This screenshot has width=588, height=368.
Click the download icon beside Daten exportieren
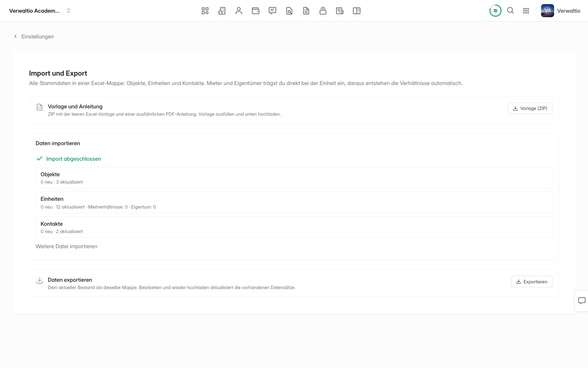[x=40, y=280]
